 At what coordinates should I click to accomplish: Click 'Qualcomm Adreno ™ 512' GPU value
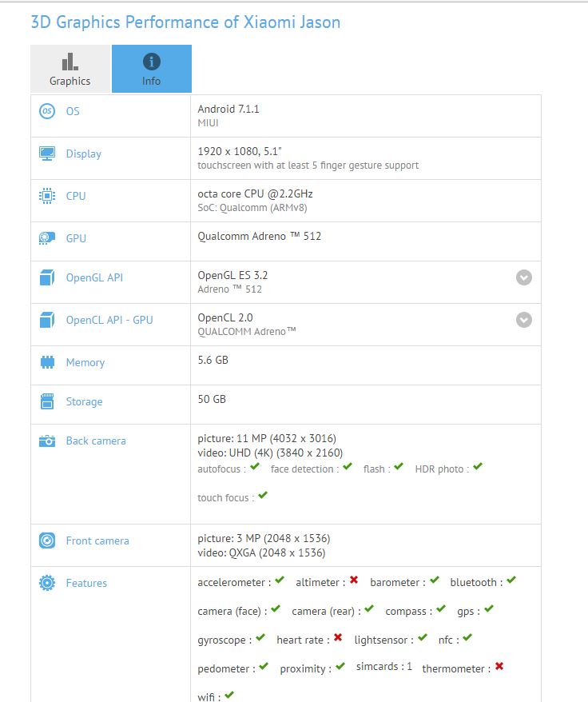[260, 236]
